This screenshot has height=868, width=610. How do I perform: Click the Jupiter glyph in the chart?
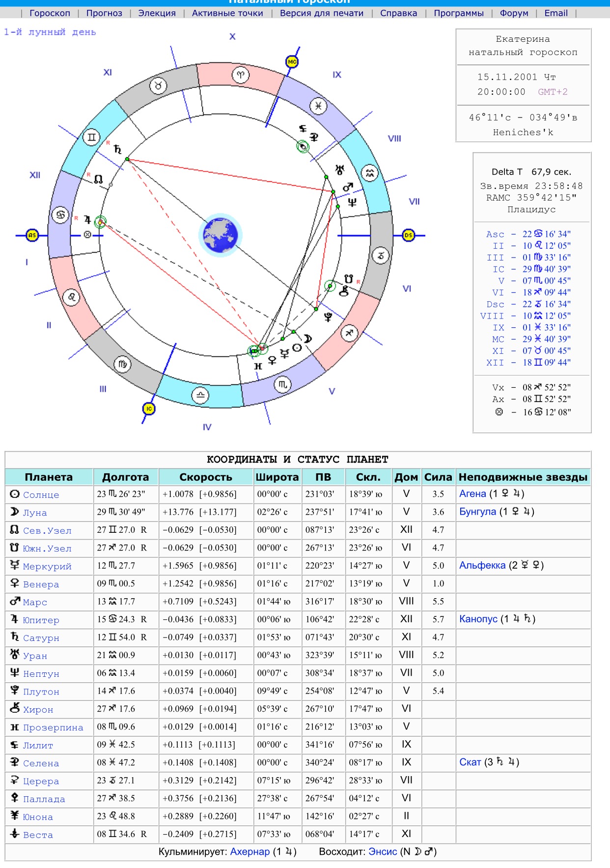click(87, 220)
